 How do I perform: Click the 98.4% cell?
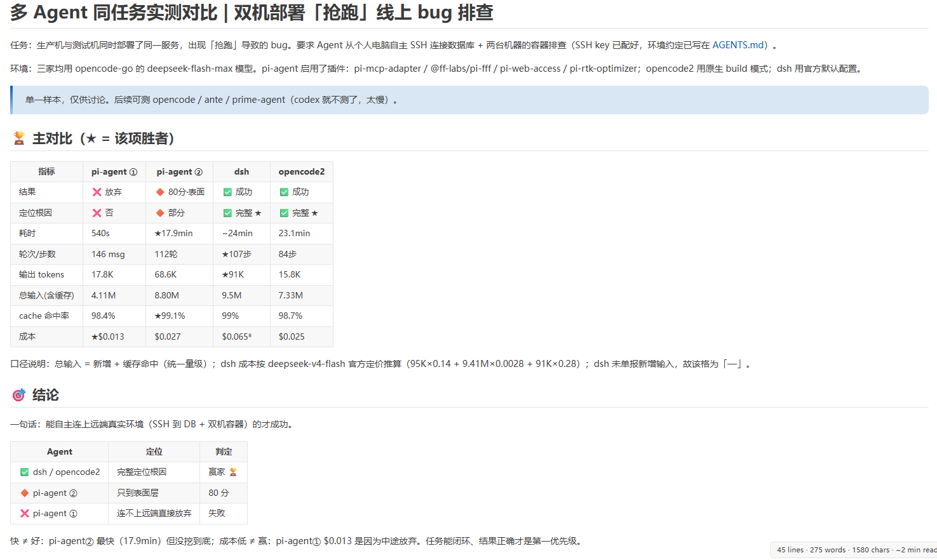tap(114, 316)
